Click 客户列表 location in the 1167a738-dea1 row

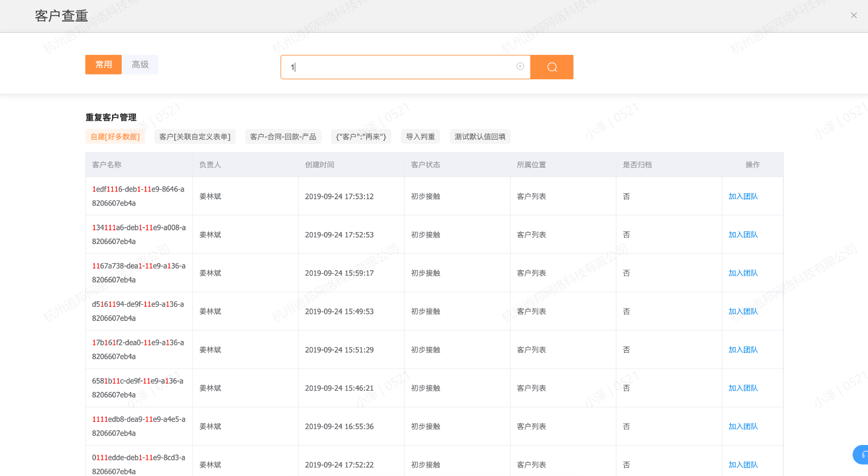click(532, 273)
